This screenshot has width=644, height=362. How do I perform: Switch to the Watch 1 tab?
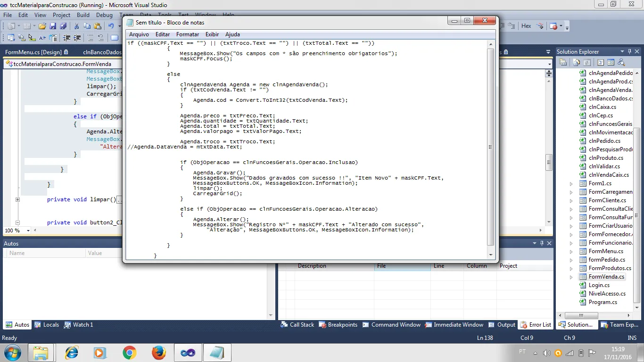(x=79, y=325)
